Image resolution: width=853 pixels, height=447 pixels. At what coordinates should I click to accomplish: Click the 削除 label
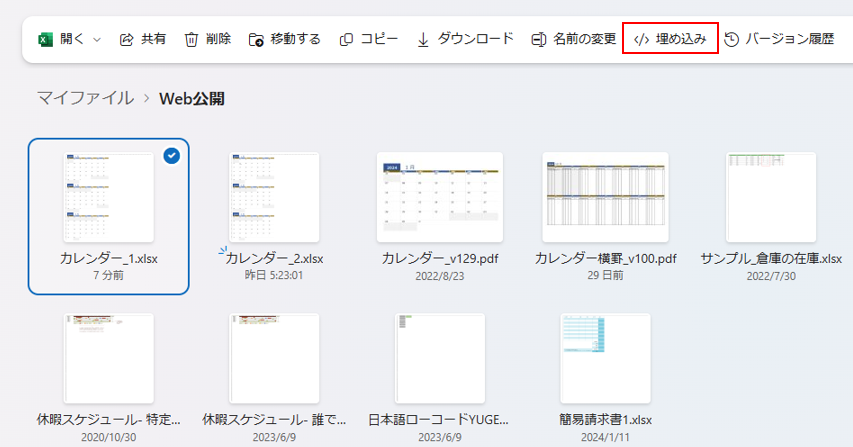tap(218, 39)
